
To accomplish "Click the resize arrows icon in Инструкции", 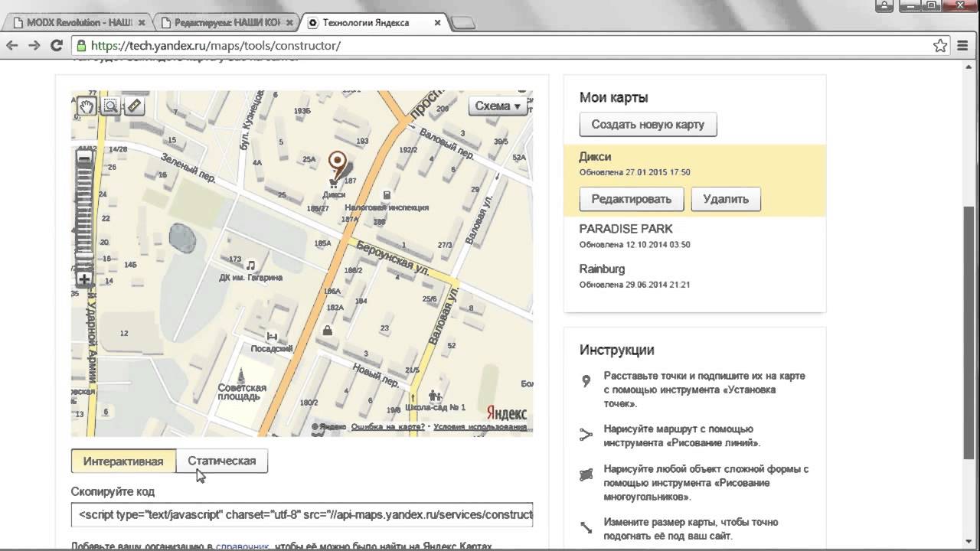I will click(586, 527).
